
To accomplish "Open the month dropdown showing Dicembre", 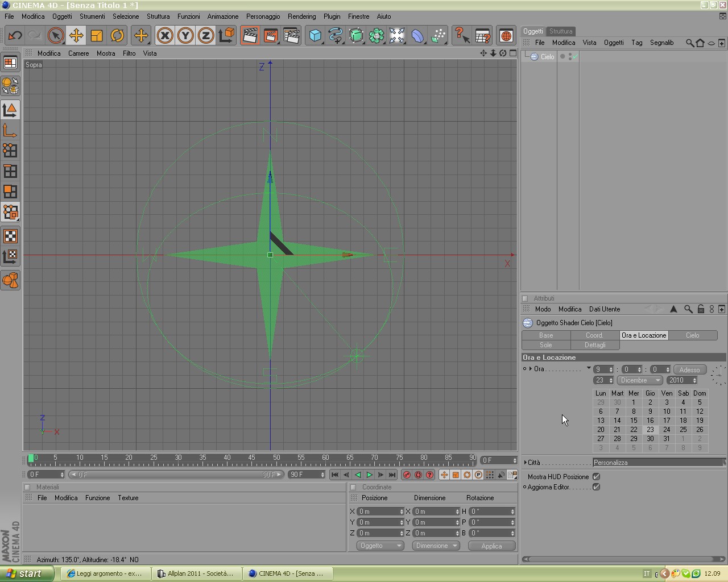I will click(640, 380).
